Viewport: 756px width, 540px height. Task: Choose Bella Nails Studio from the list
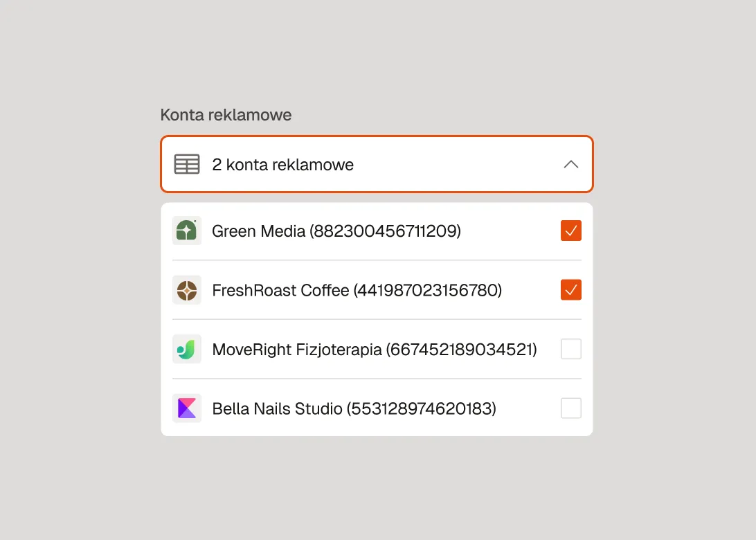pyautogui.click(x=354, y=408)
